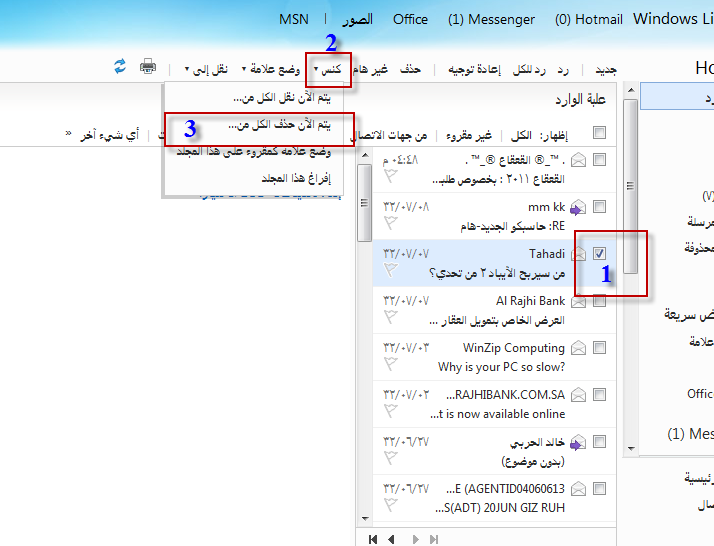Filter messages by غير مقروء
Image resolution: width=714 pixels, height=546 pixels.
[x=469, y=135]
